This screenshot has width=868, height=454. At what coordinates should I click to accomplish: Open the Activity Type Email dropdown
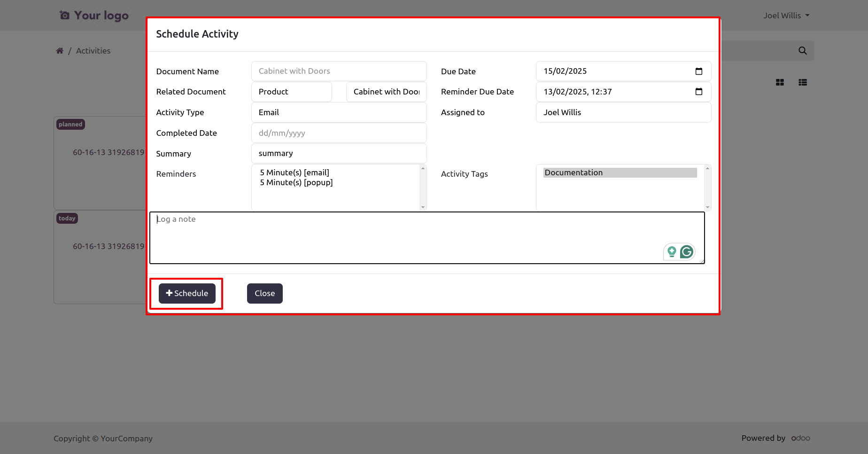(x=339, y=112)
